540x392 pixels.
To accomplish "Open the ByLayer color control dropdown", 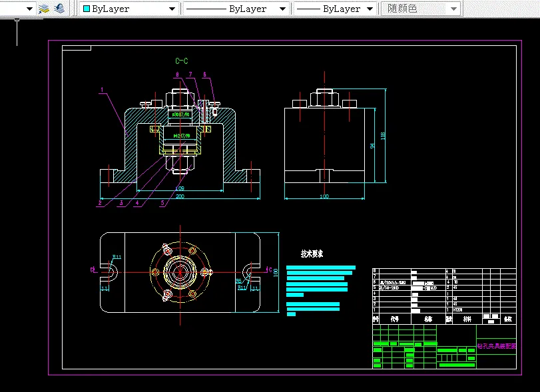I will click(x=129, y=9).
